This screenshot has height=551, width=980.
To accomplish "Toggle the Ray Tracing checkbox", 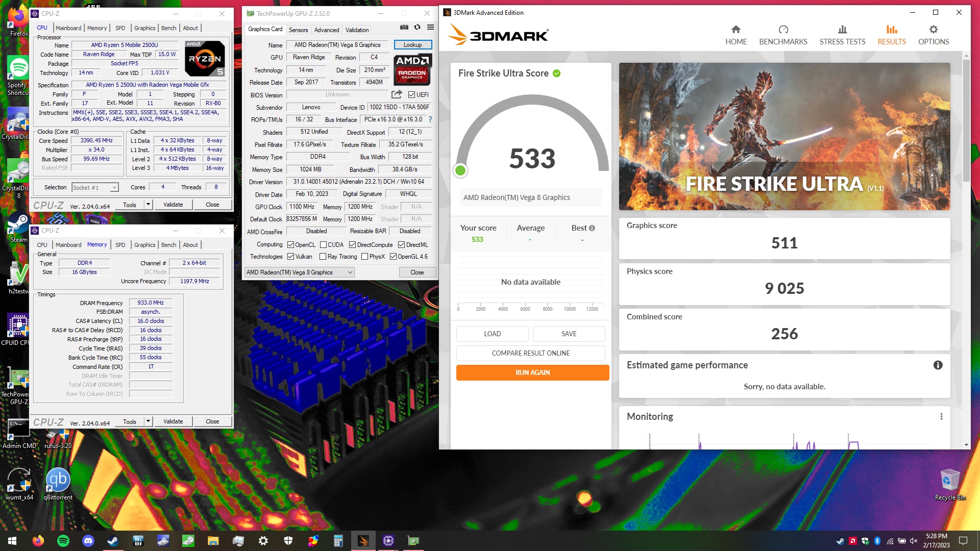I will (x=323, y=257).
